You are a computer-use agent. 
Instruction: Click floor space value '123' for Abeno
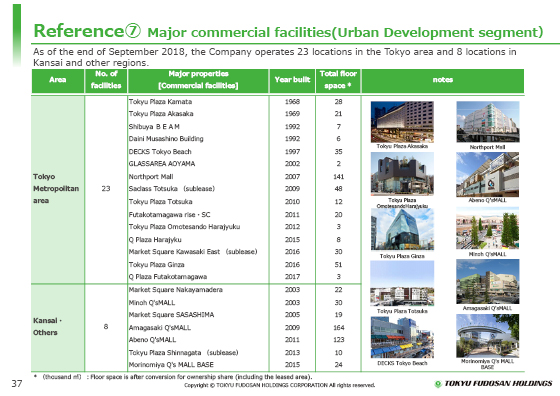(x=339, y=340)
